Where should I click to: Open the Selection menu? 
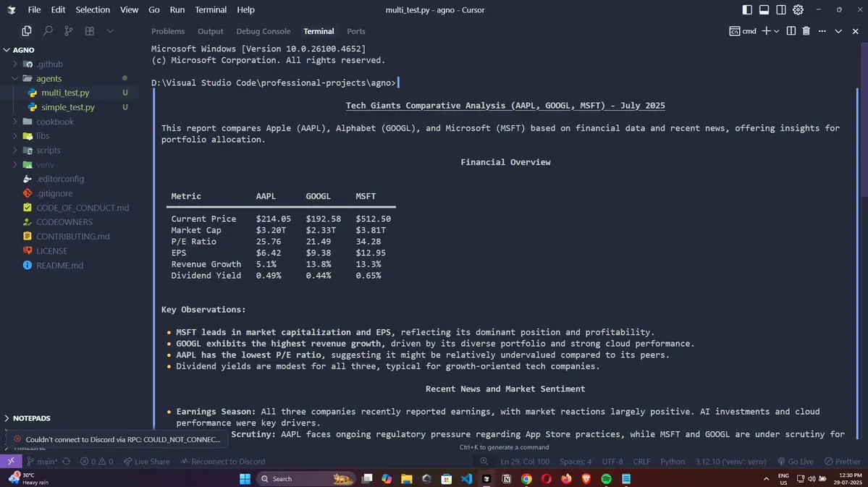[93, 9]
